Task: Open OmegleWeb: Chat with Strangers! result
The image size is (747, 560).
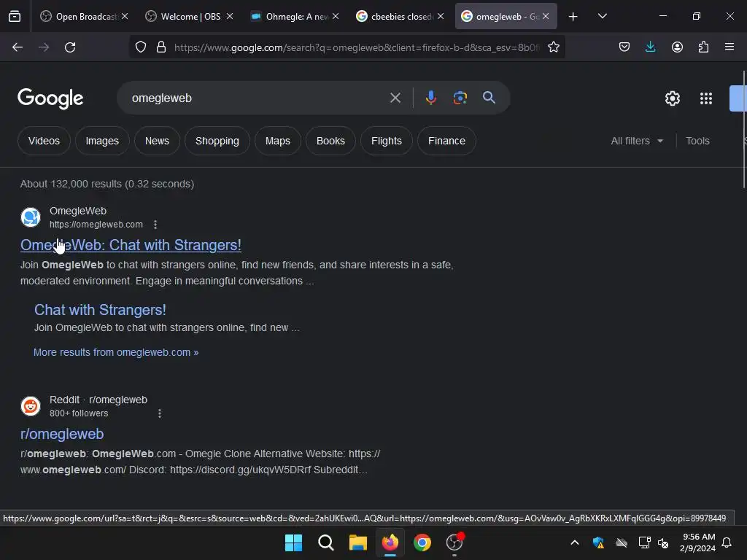Action: pyautogui.click(x=131, y=245)
